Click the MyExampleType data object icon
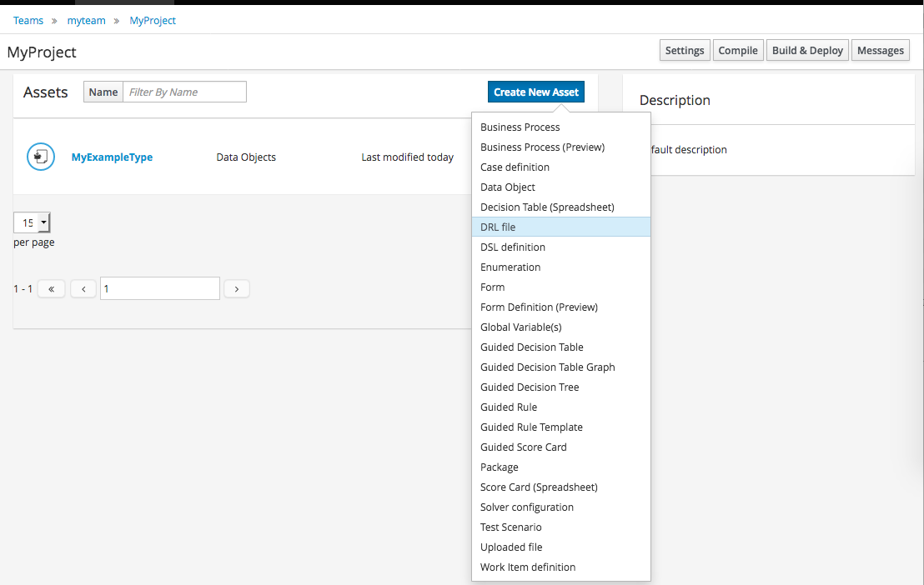The height and width of the screenshot is (585, 924). coord(40,157)
